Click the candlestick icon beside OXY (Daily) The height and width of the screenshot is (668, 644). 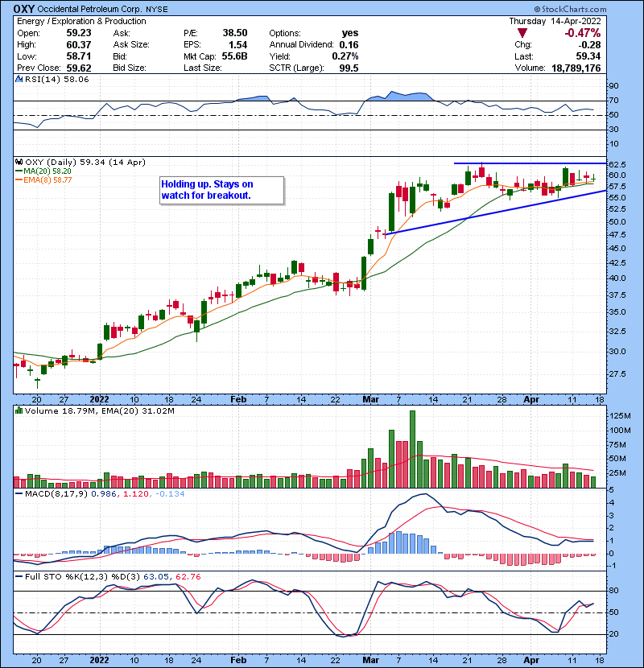click(19, 162)
